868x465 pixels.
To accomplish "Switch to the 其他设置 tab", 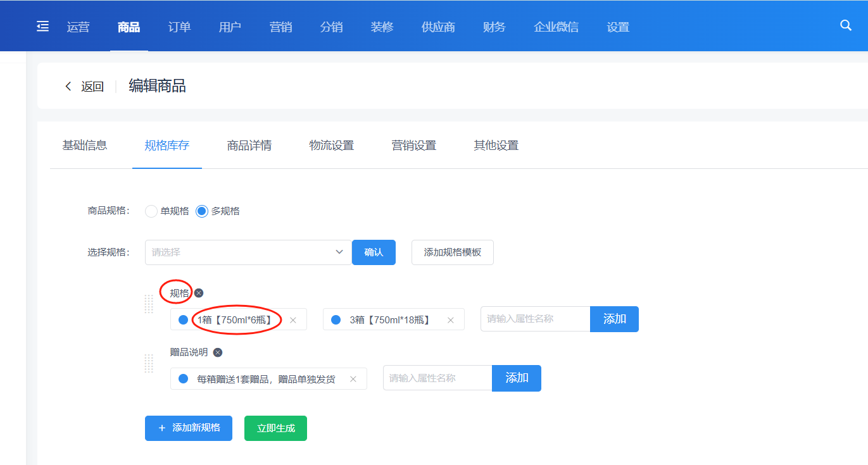I will tap(496, 146).
